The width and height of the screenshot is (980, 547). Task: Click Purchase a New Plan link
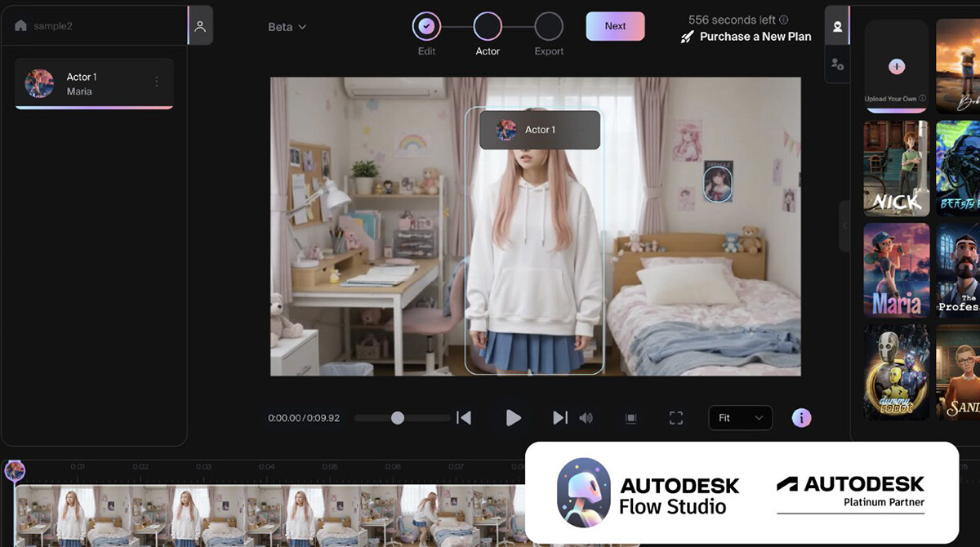(755, 37)
